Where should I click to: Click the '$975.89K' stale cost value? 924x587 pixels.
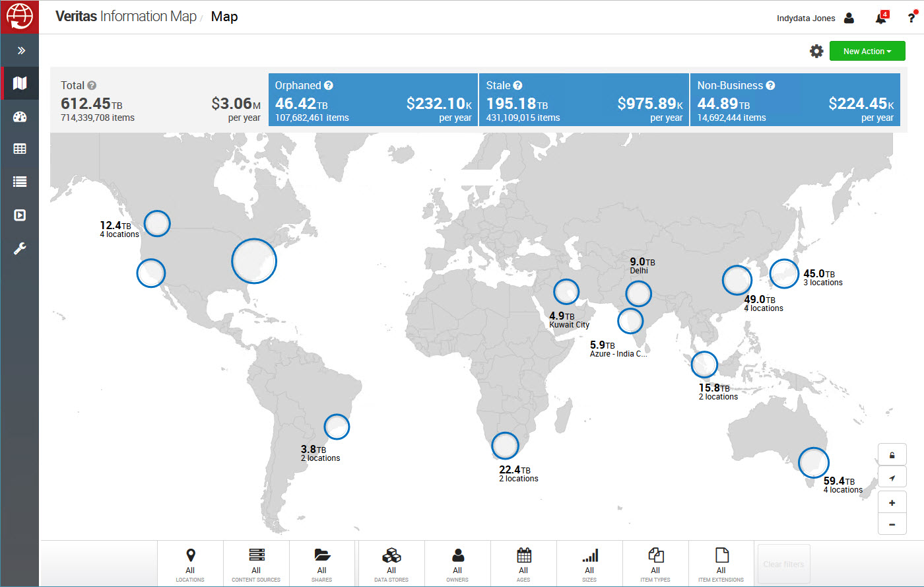(650, 104)
